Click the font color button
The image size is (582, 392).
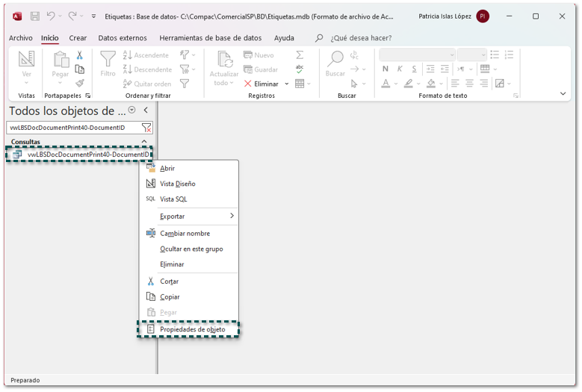tap(386, 84)
